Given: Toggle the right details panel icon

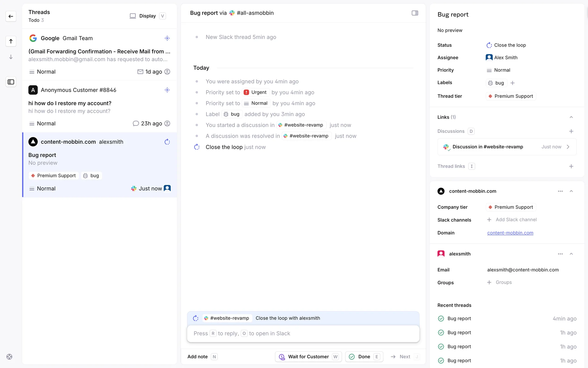Looking at the screenshot, I should tap(415, 13).
